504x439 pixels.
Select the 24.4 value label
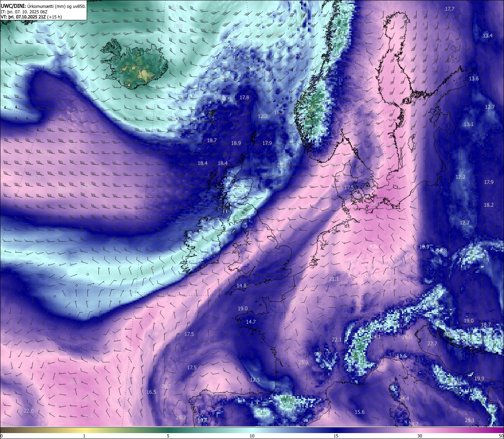(404, 398)
